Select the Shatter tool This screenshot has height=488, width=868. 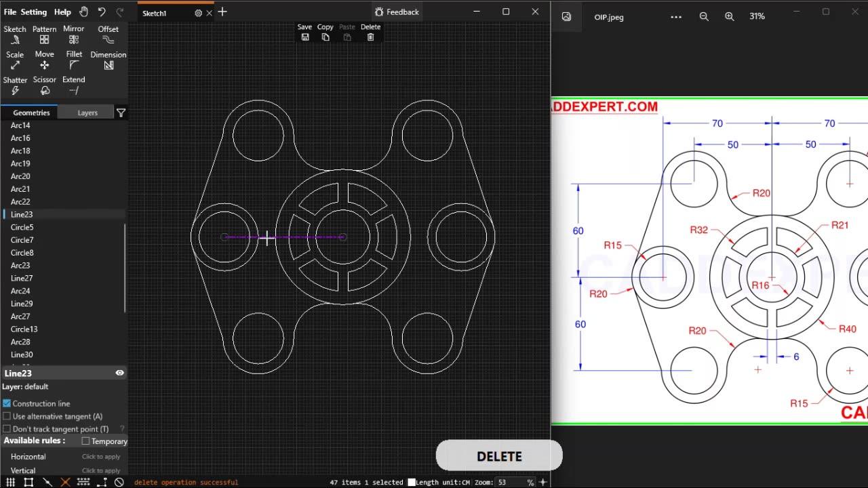tap(15, 85)
